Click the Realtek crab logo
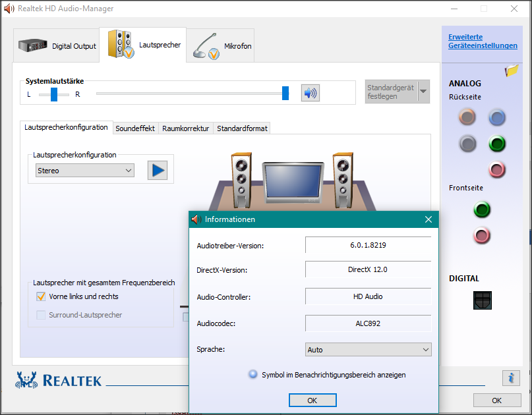Viewport: 532px width, 415px height. pyautogui.click(x=26, y=380)
